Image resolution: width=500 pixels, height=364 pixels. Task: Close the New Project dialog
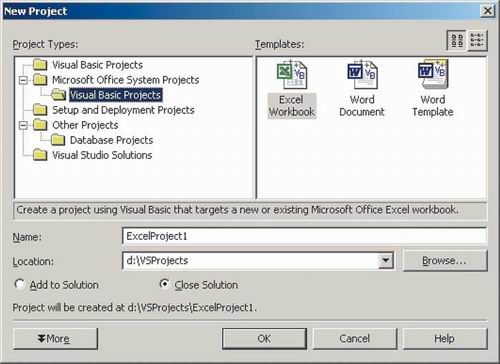[487, 11]
